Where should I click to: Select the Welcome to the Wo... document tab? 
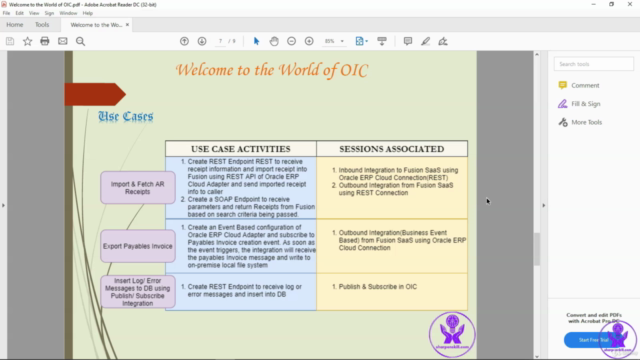click(x=96, y=25)
